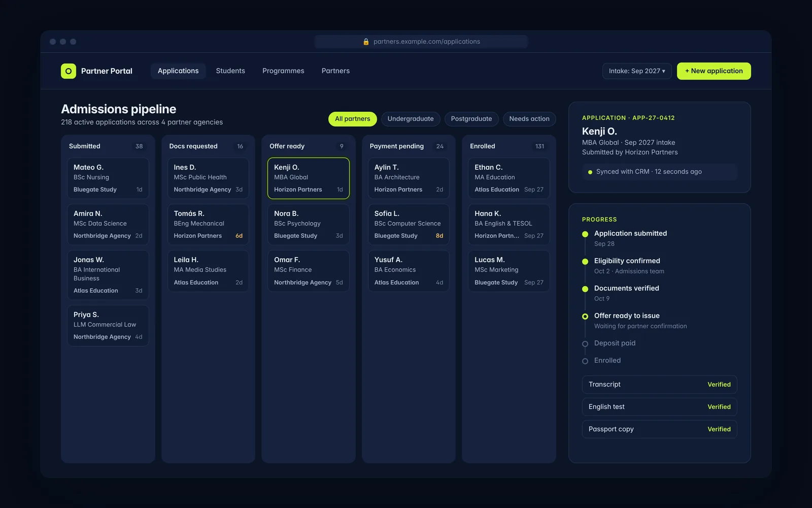Image resolution: width=812 pixels, height=508 pixels.
Task: Go to the Students tab
Action: click(230, 71)
